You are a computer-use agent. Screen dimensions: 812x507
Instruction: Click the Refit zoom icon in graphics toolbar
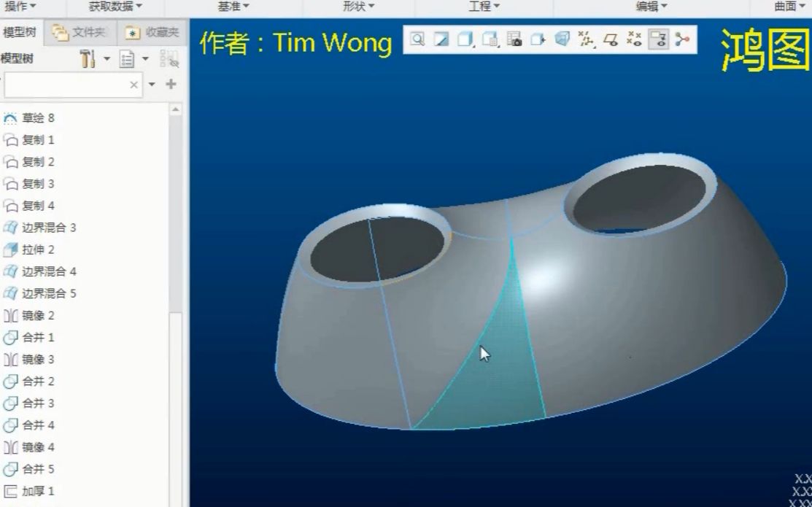(x=417, y=39)
